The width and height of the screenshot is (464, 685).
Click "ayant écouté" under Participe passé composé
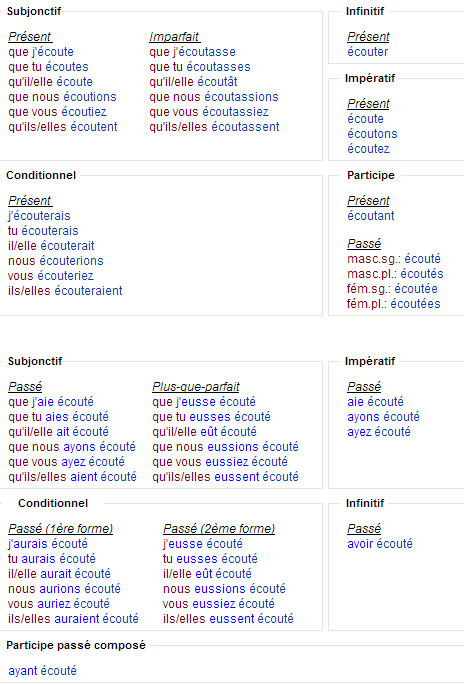pyautogui.click(x=42, y=671)
